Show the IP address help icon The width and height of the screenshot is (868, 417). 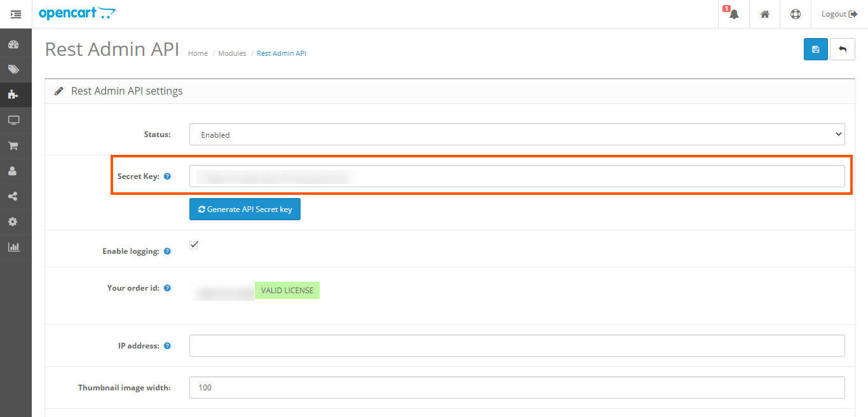(x=167, y=346)
